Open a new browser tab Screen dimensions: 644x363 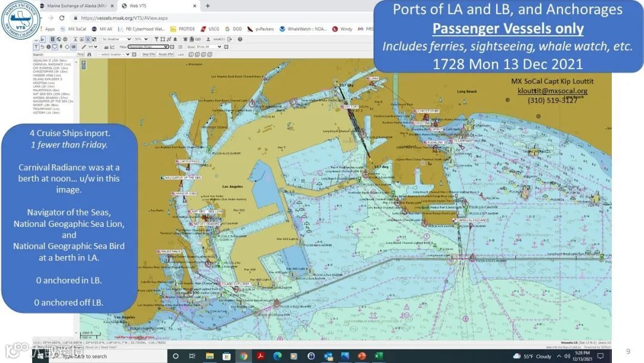point(208,6)
